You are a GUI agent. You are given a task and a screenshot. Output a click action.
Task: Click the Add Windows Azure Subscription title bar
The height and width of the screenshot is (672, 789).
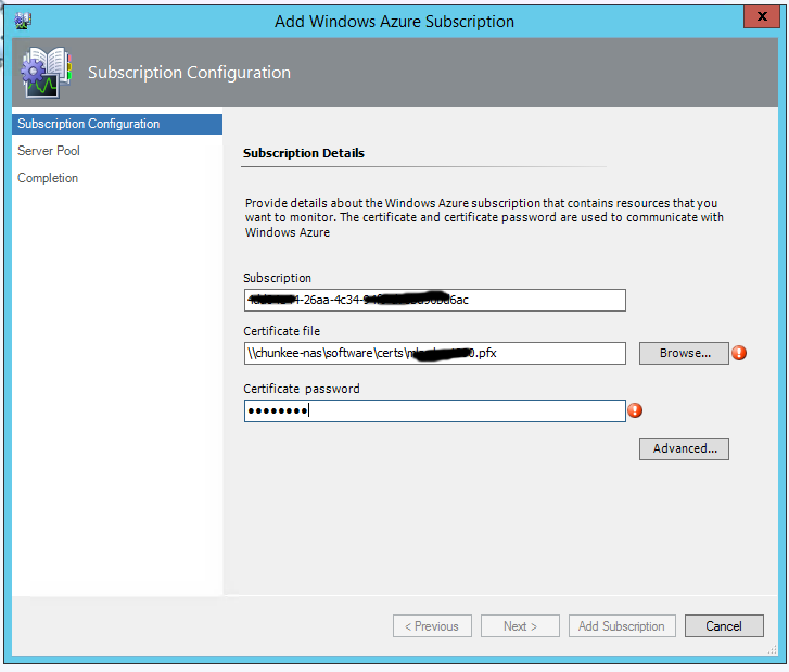pyautogui.click(x=394, y=21)
